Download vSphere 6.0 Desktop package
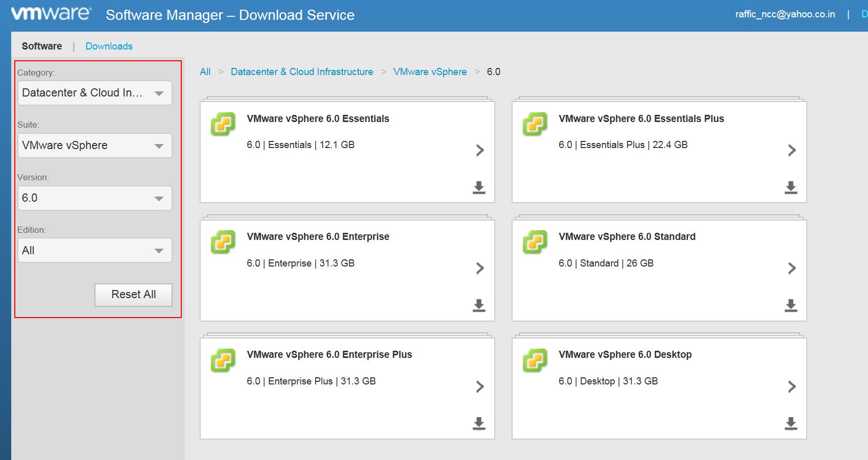 791,424
